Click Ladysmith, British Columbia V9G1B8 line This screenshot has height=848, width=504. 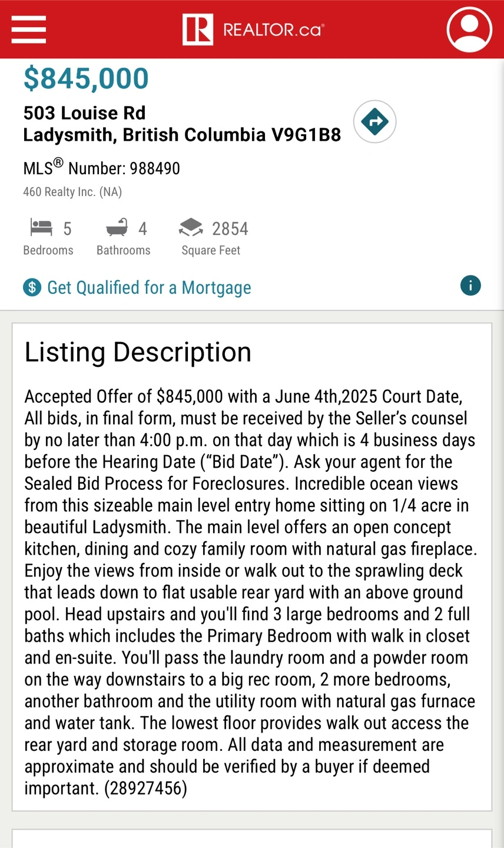(x=182, y=135)
